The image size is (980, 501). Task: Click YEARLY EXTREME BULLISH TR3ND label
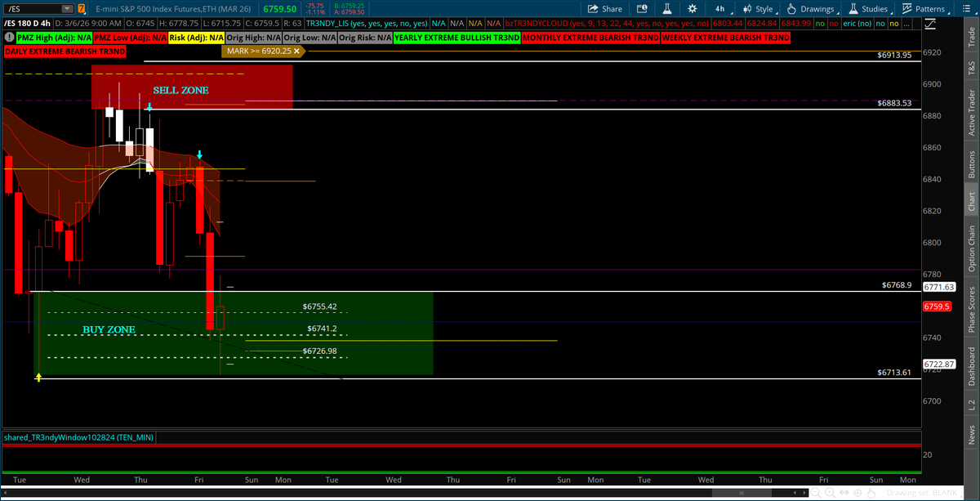click(457, 38)
